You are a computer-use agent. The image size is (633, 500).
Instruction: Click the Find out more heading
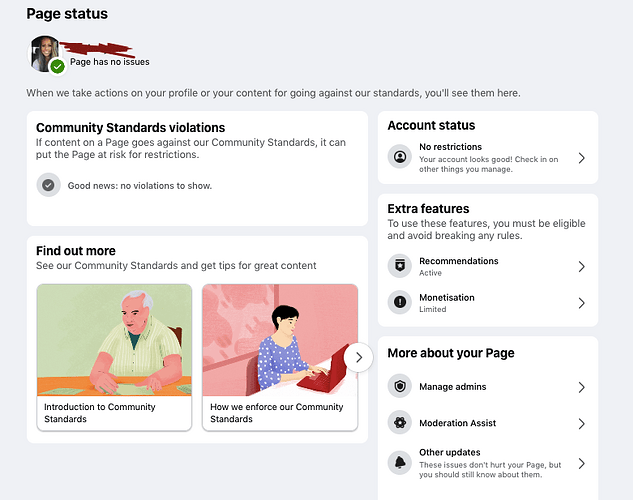tap(76, 251)
